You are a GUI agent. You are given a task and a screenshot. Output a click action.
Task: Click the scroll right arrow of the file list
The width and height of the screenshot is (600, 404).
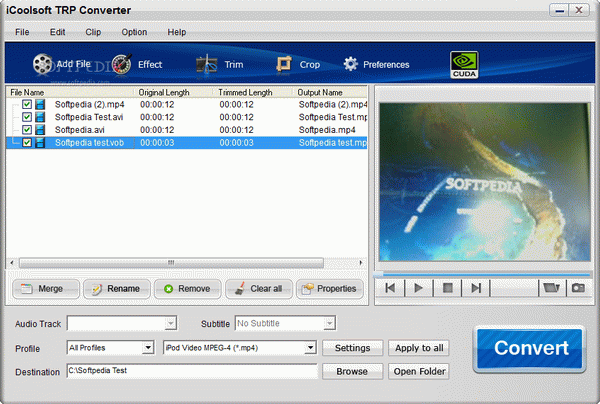tap(360, 262)
